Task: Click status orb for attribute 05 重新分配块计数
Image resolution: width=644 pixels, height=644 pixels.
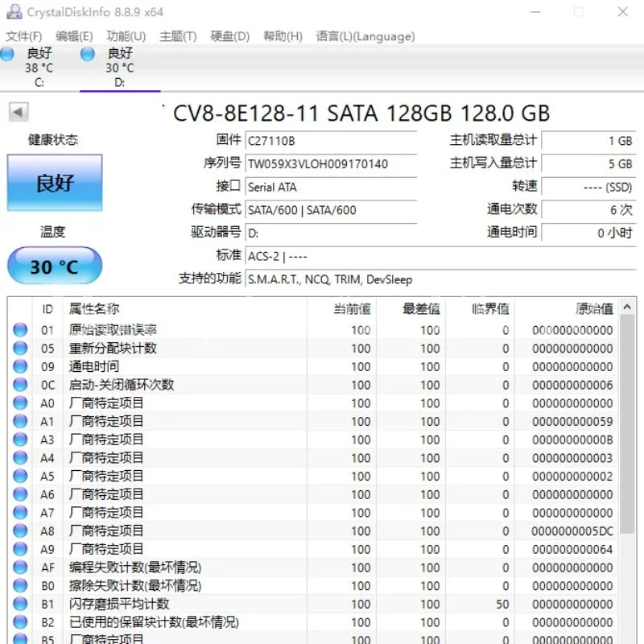Action: click(x=20, y=349)
